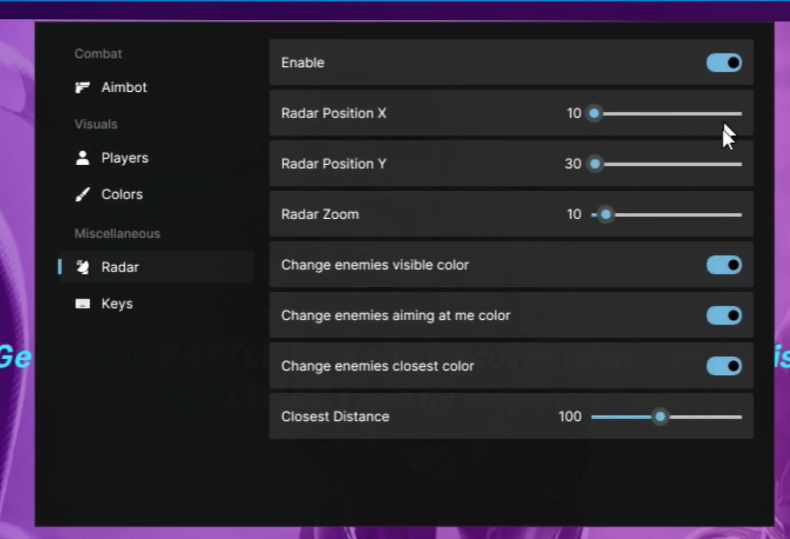This screenshot has width=790, height=539.
Task: Click the Keys keyboard icon
Action: pos(83,304)
